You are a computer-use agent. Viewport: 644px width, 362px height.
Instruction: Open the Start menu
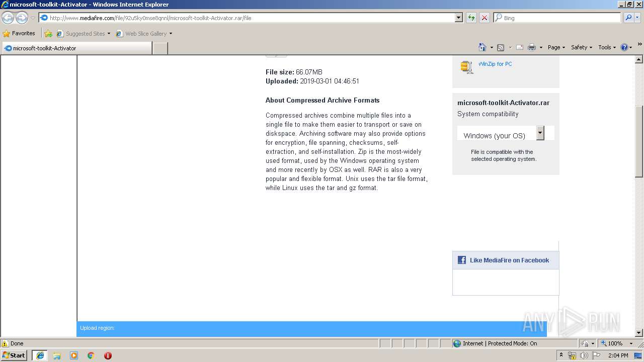point(14,355)
